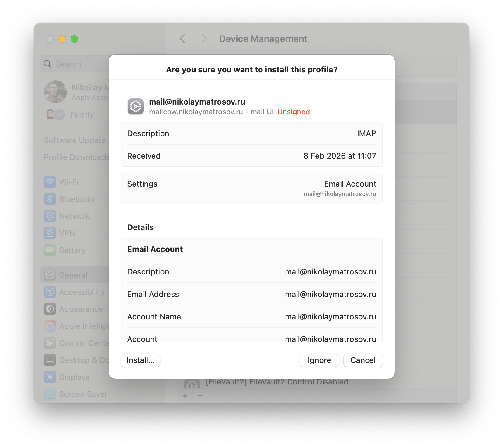Select the Bluetooth icon in sidebar
The height and width of the screenshot is (448, 503).
click(x=50, y=199)
